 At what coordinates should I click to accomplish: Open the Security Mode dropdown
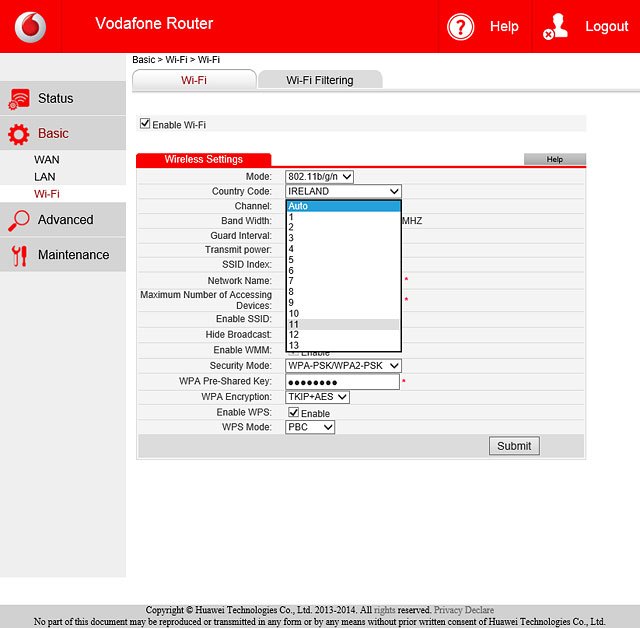343,366
